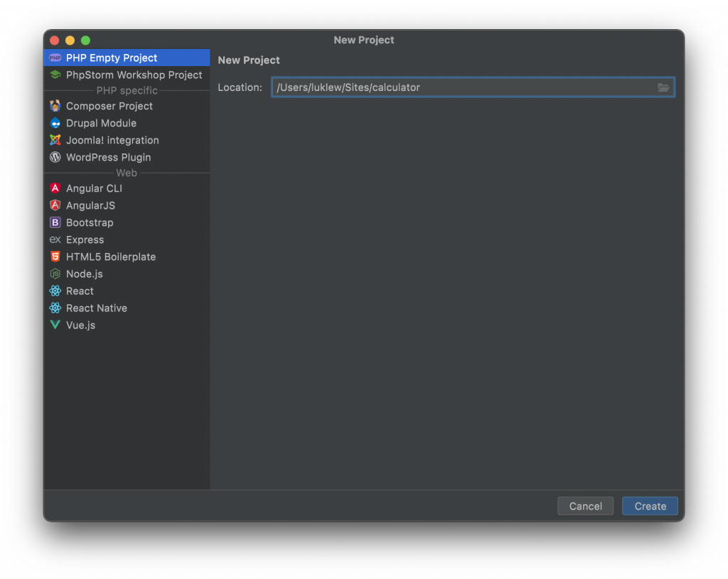Pick the Joomla! integration icon
728x579 pixels.
55,140
